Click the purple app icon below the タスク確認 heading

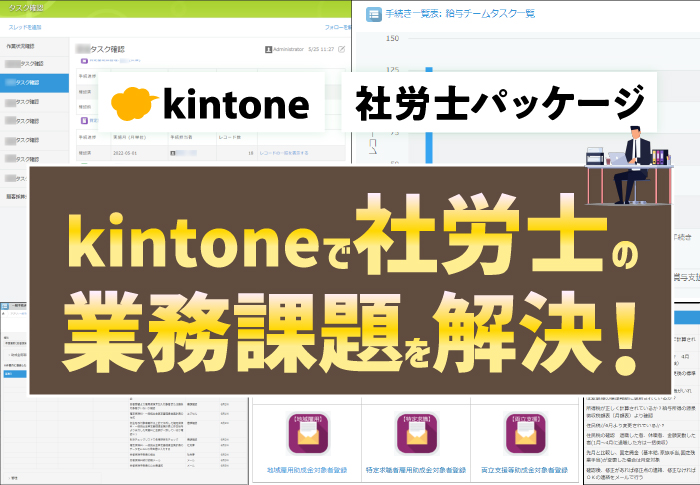click(84, 61)
